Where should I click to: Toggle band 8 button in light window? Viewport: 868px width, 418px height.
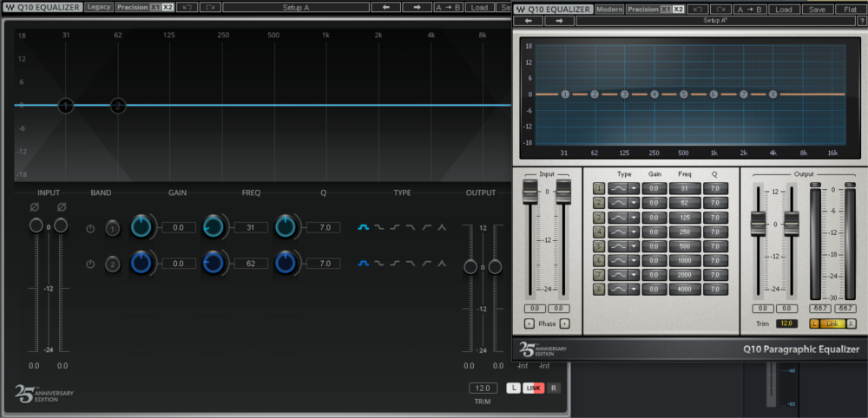(598, 289)
